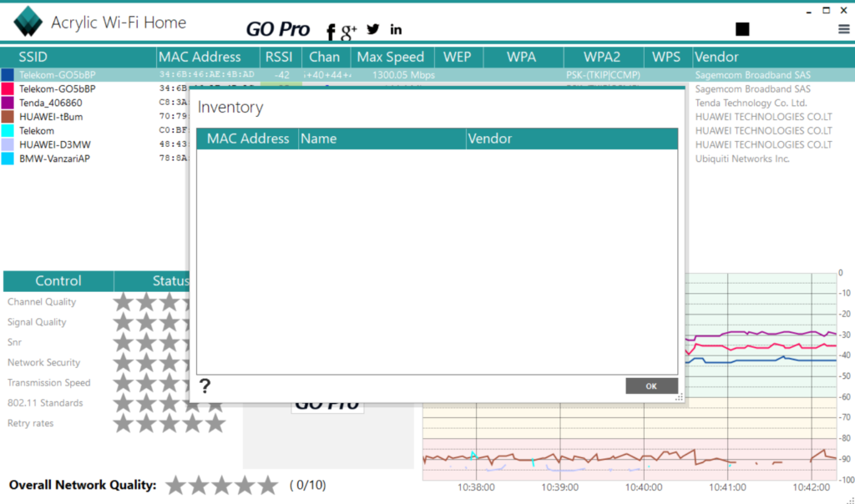The height and width of the screenshot is (504, 855).
Task: Click the black stop capture square
Action: 742,29
